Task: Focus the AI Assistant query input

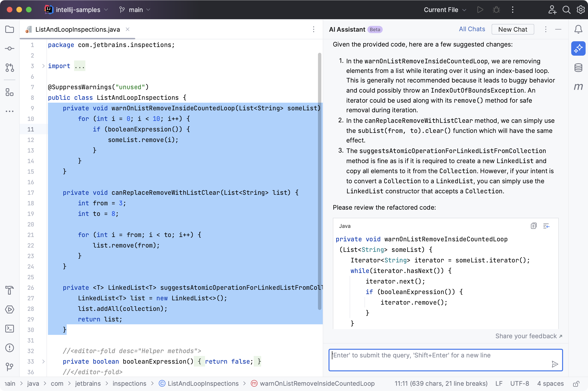Action: pyautogui.click(x=445, y=360)
